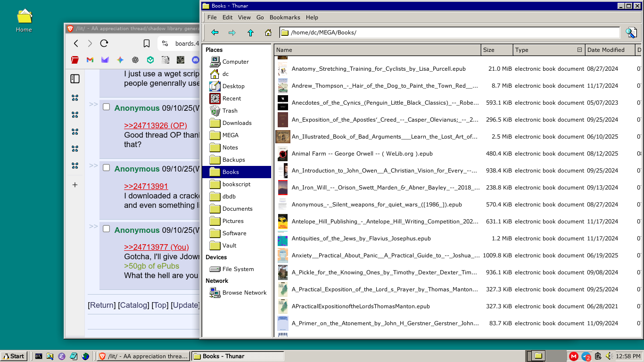This screenshot has width=644, height=362.
Task: Click the Brave browser back arrow
Action: coord(76,43)
